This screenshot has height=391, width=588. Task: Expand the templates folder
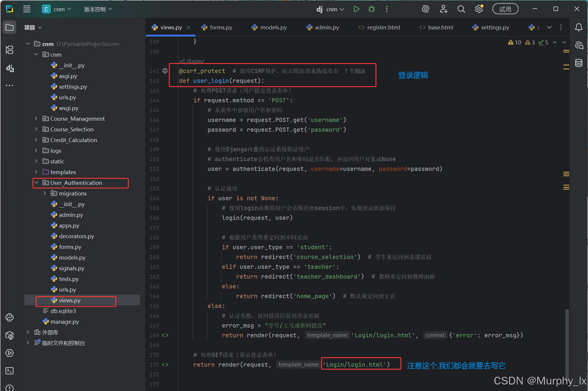pyautogui.click(x=36, y=172)
